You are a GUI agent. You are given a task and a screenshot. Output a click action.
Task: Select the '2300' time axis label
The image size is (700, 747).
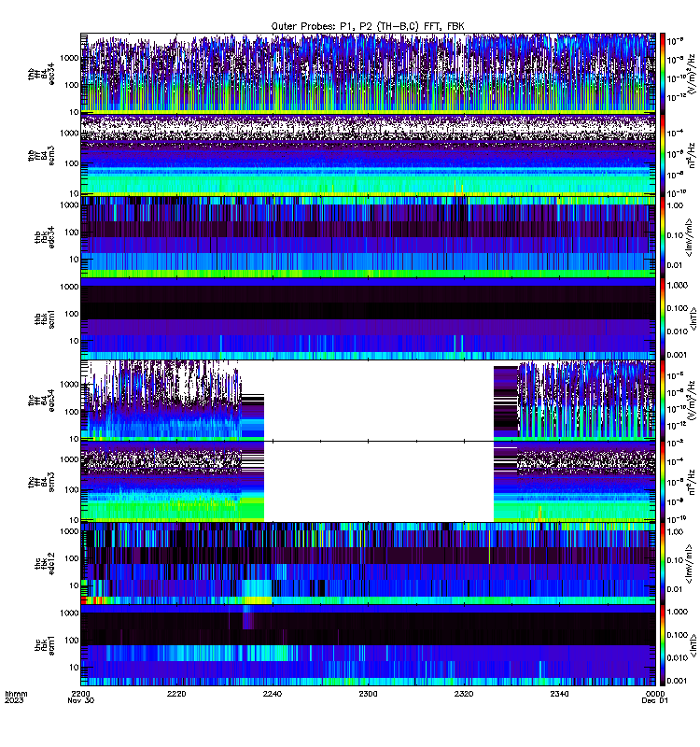tap(368, 694)
